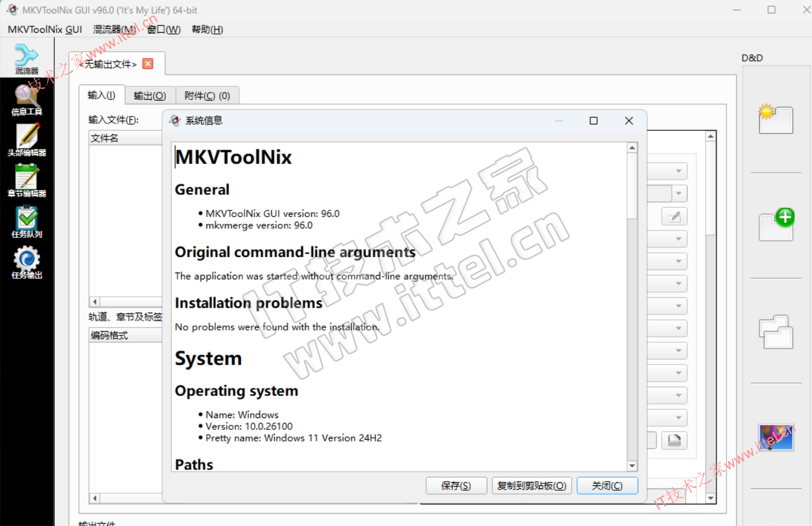Image resolution: width=812 pixels, height=526 pixels.
Task: Expand the topmost dropdown in properties panel
Action: [679, 171]
